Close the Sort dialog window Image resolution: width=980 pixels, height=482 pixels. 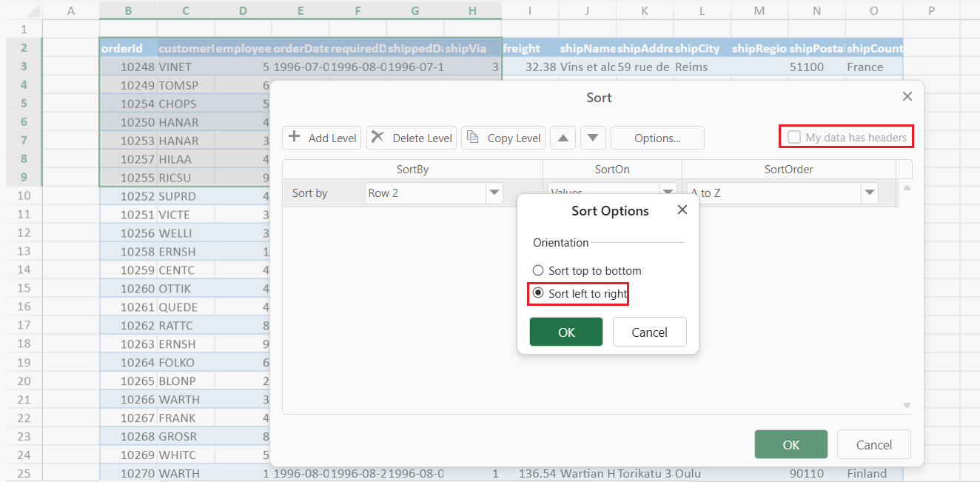pos(907,97)
